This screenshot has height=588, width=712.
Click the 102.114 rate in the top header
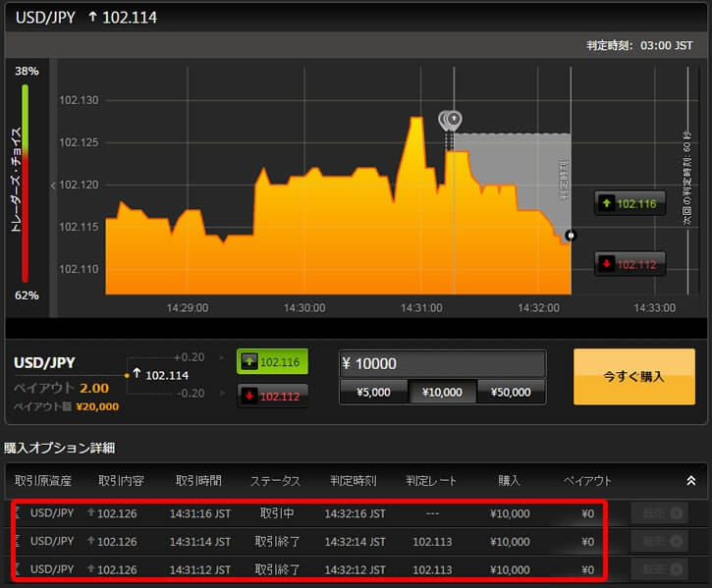(x=130, y=18)
